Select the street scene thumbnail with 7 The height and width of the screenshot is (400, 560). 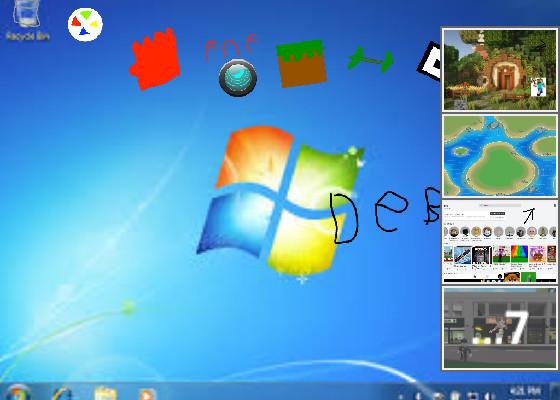[x=500, y=328]
